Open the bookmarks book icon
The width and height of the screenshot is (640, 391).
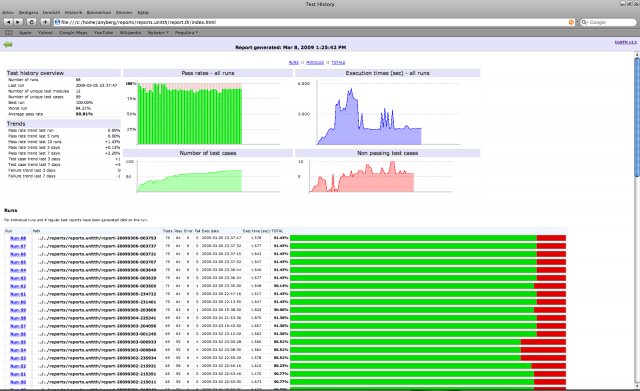(8, 32)
